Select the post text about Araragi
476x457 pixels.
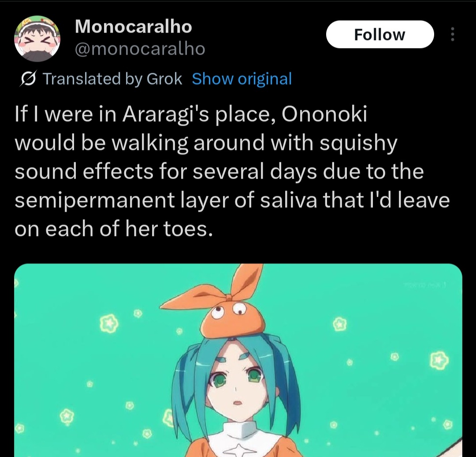pos(232,171)
